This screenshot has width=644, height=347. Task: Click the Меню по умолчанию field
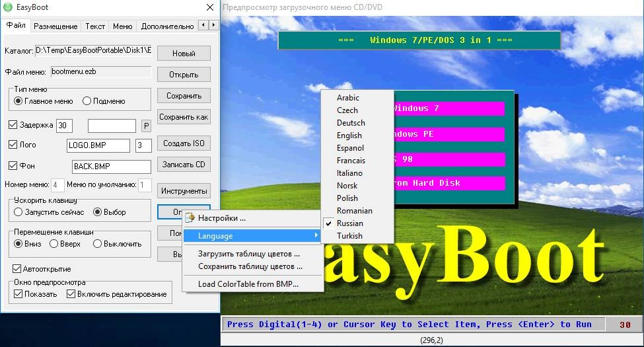point(145,185)
